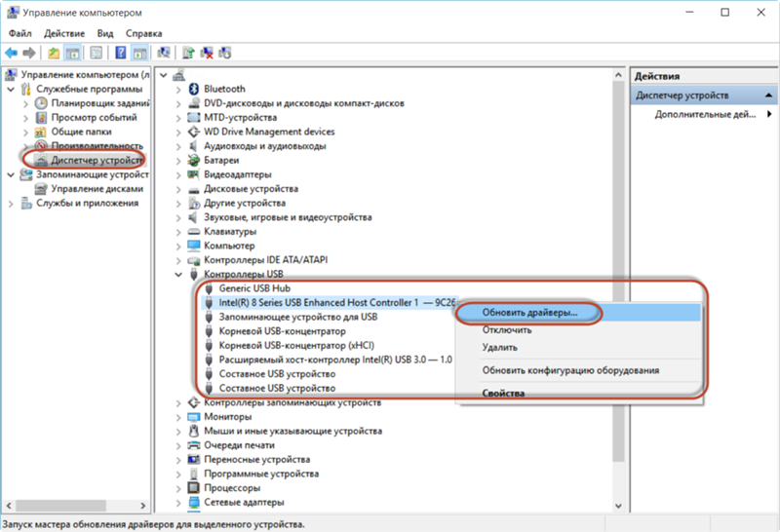Expand the Планировщик заданий node
Image resolution: width=780 pixels, height=532 pixels.
[x=26, y=103]
